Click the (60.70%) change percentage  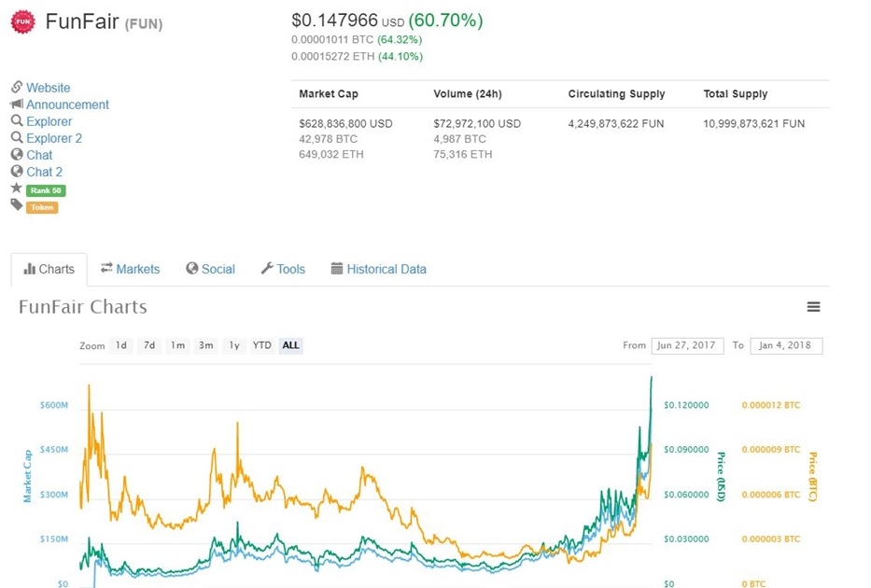pos(445,21)
